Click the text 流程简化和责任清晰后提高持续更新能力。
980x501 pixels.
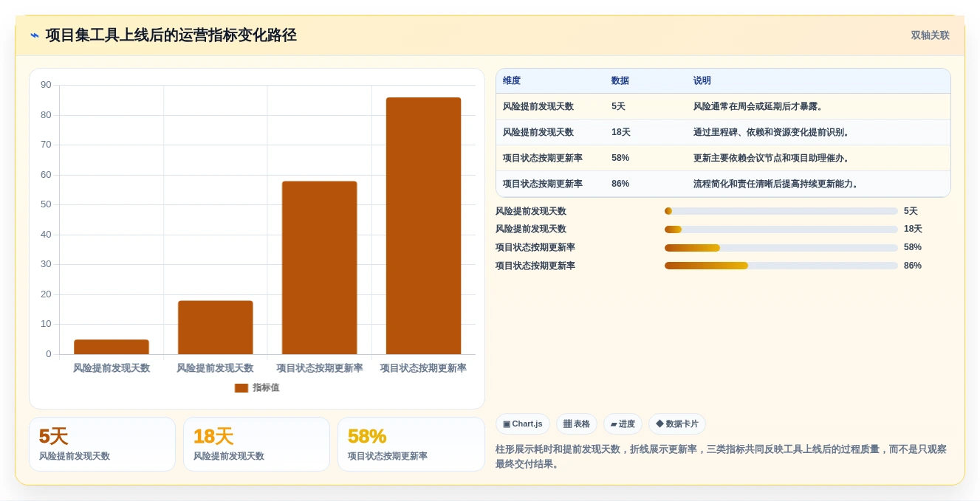pyautogui.click(x=778, y=184)
